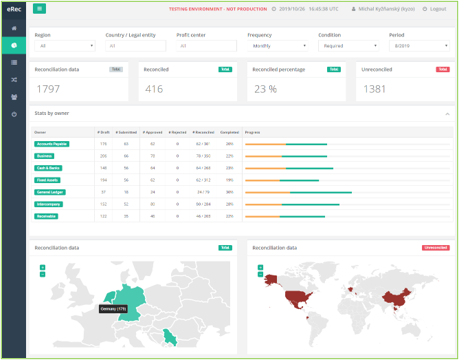Viewport: 459px width, 360px height.
Task: Collapse the Stats by owner panel
Action: tap(447, 114)
